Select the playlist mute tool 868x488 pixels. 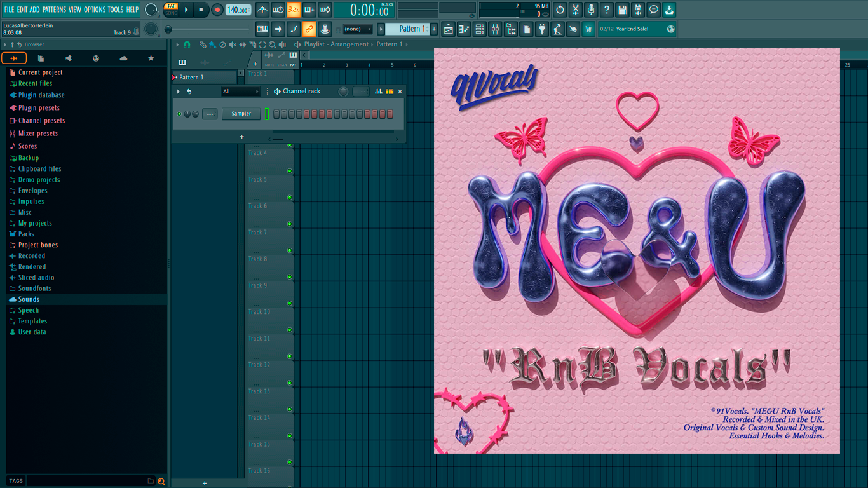(x=233, y=44)
